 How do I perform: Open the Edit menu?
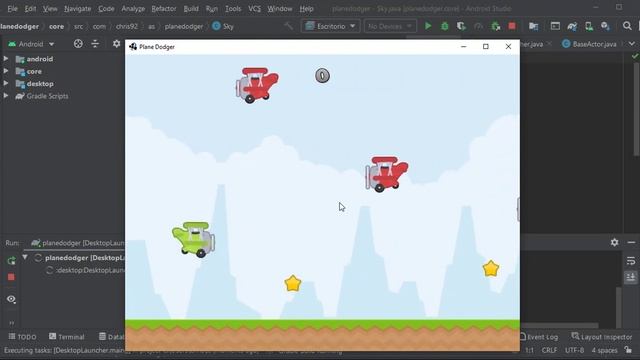(x=30, y=9)
